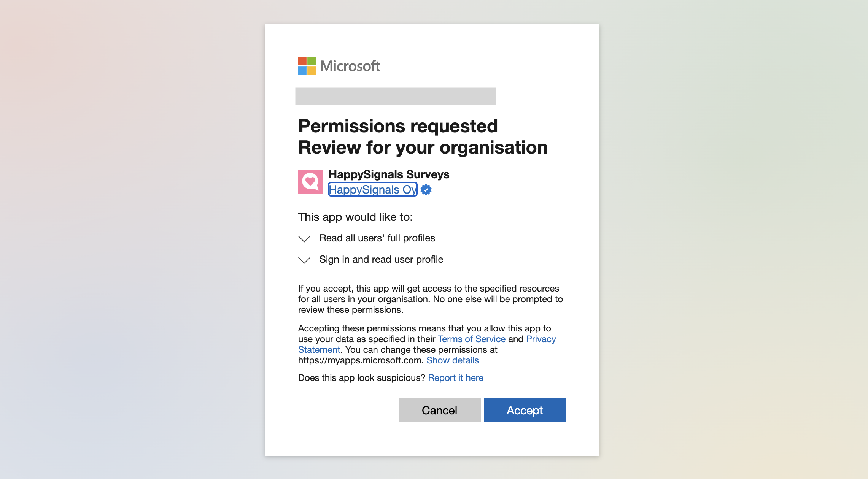Cancel the permissions request
868x479 pixels.
[x=439, y=410]
